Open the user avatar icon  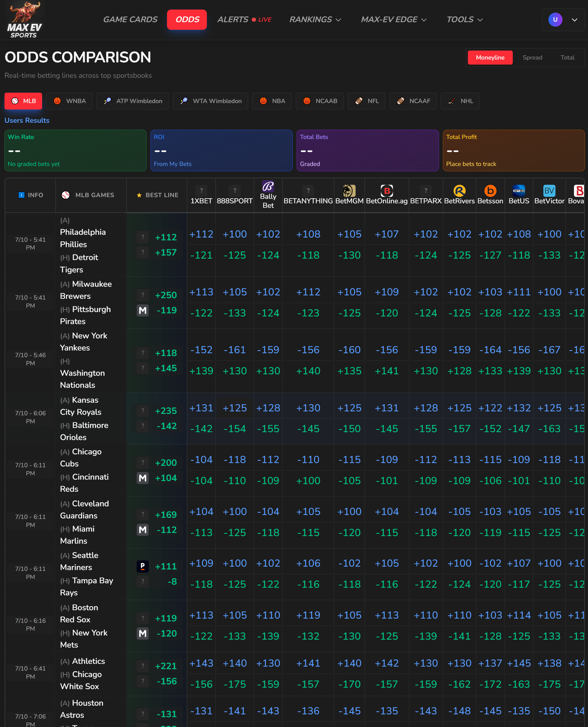(555, 20)
